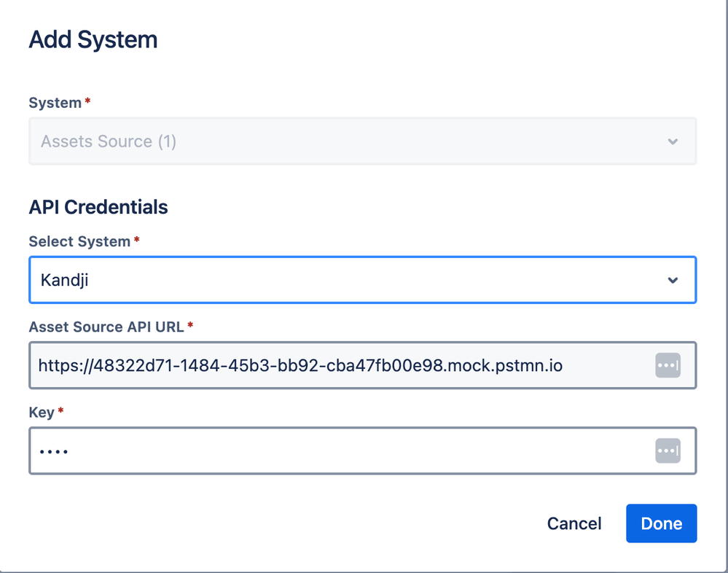This screenshot has width=728, height=573.
Task: Click the password manager icon in API URL field
Action: tap(668, 365)
